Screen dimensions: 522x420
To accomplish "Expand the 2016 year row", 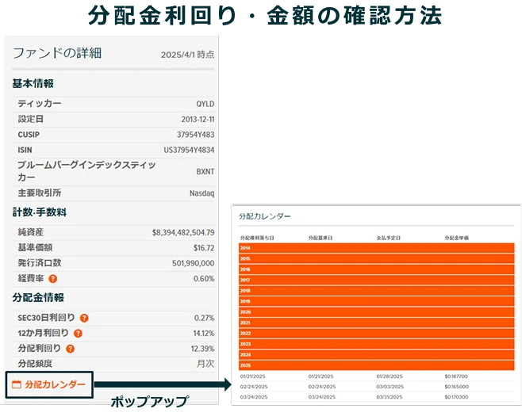I will pyautogui.click(x=377, y=269).
